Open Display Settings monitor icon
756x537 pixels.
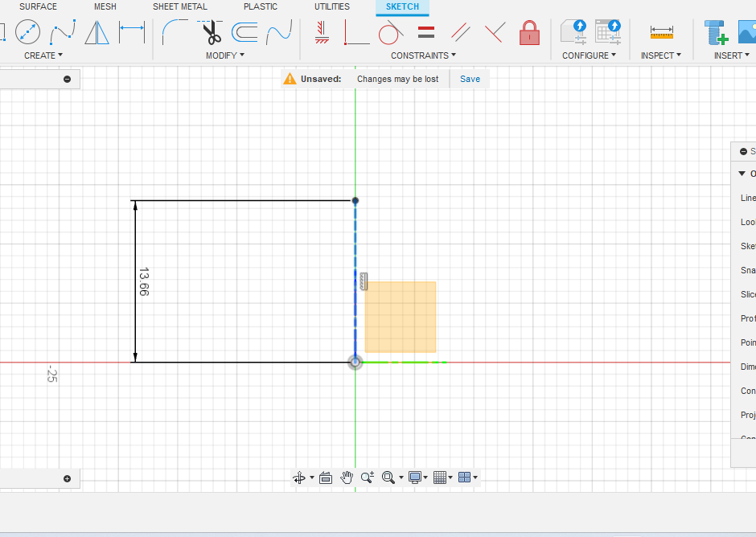tap(415, 478)
